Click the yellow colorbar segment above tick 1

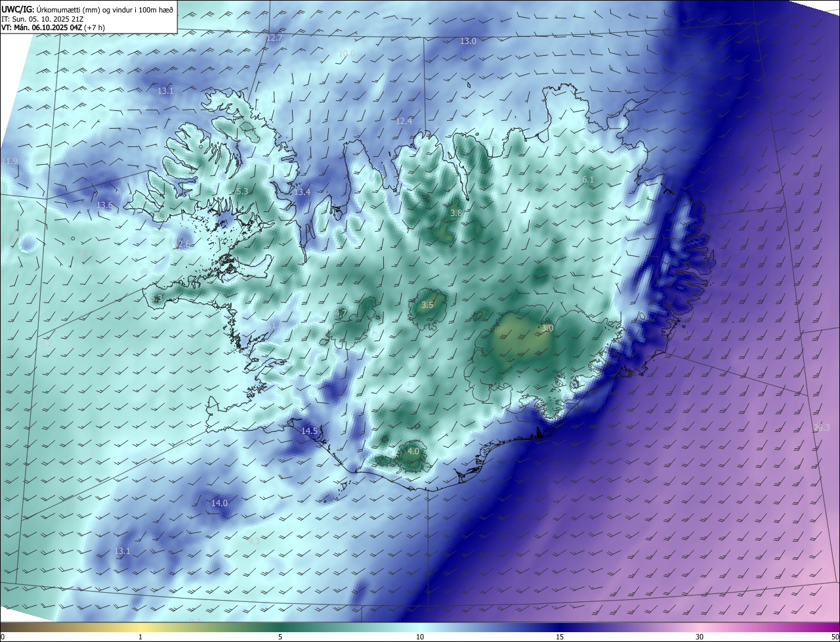(x=140, y=627)
